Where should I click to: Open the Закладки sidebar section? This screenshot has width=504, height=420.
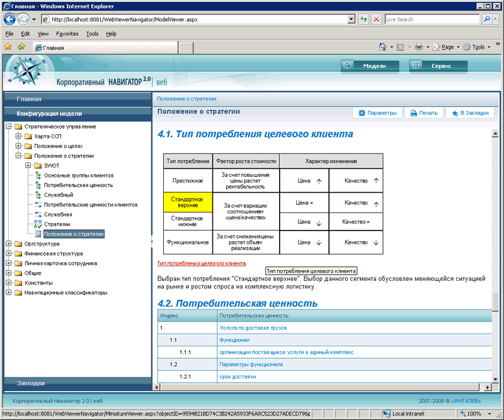77,383
